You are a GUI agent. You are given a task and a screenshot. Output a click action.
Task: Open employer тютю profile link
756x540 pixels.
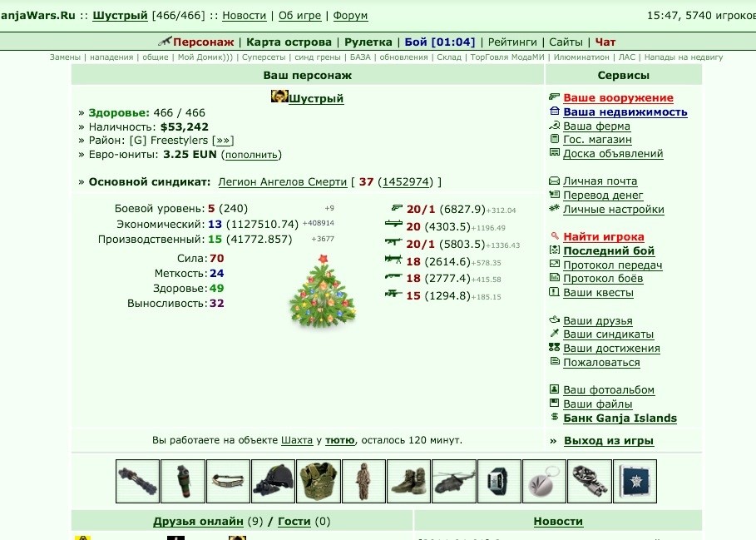(x=340, y=440)
